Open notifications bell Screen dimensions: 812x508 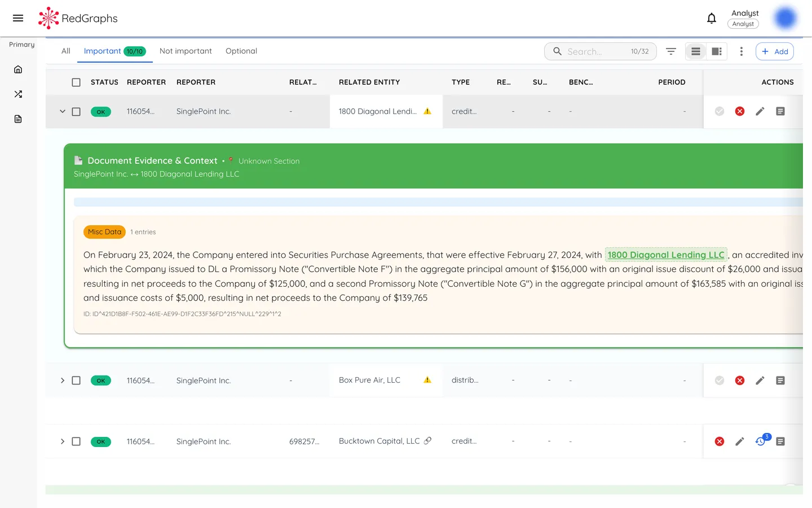712,18
